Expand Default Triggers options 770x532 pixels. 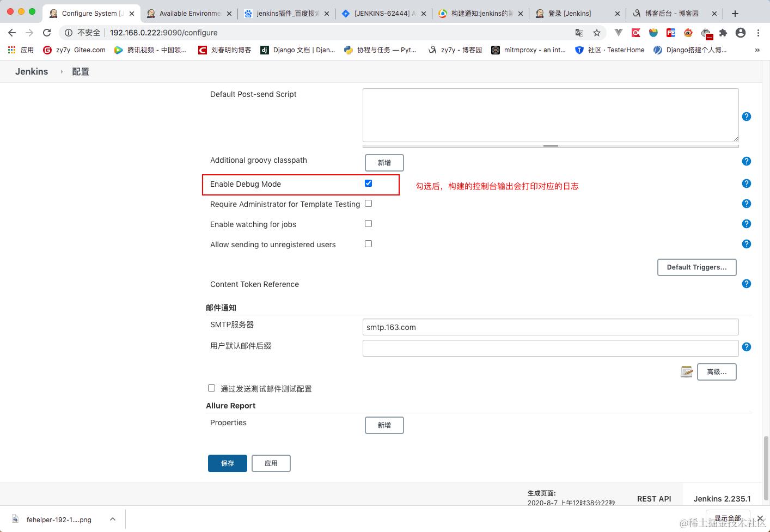(x=697, y=267)
